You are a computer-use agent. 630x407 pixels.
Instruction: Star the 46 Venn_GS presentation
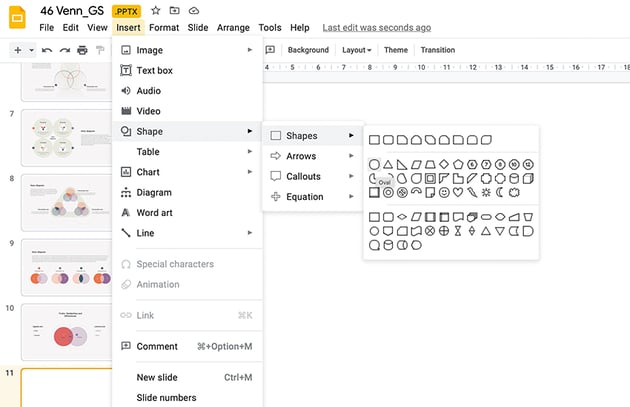click(155, 10)
